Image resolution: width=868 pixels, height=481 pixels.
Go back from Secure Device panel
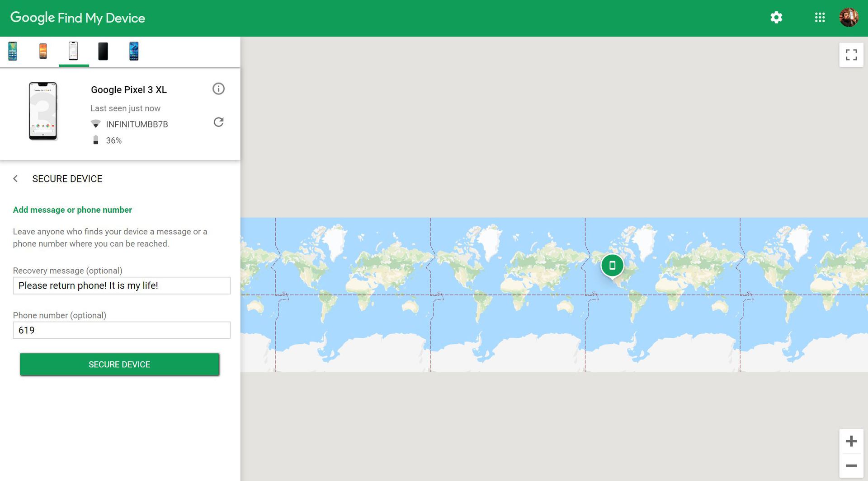click(x=15, y=179)
